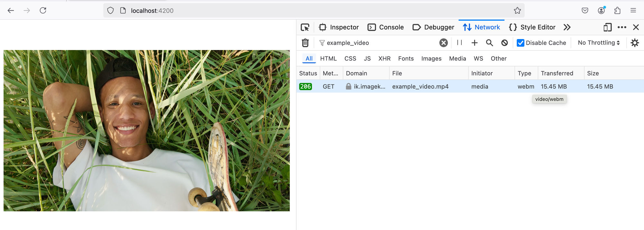644x230 pixels.
Task: Toggle responsive design mode icon
Action: [607, 27]
